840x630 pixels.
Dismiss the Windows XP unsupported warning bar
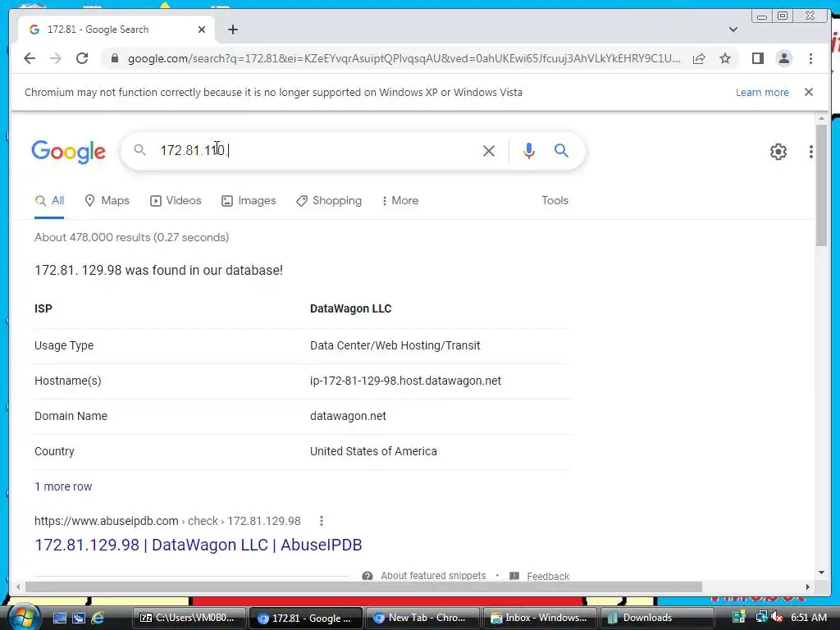[808, 92]
